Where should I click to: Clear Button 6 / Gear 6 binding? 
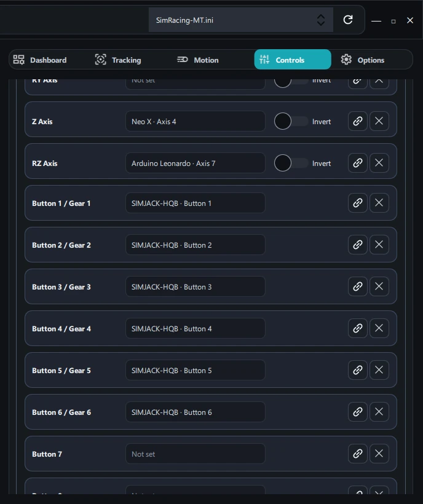pos(379,412)
